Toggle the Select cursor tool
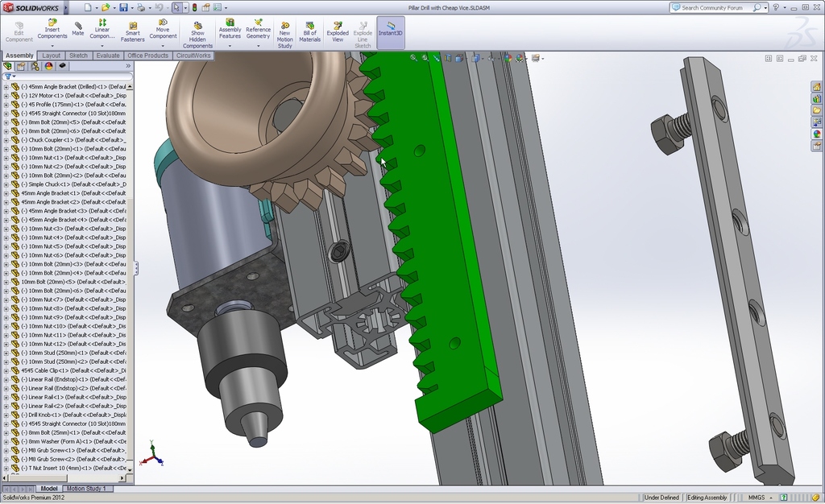 (x=176, y=7)
